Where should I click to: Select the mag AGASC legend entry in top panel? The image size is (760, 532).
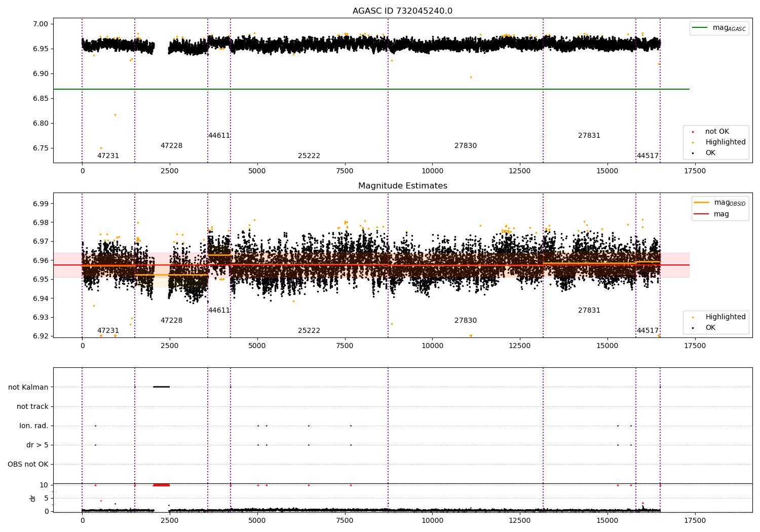[719, 28]
